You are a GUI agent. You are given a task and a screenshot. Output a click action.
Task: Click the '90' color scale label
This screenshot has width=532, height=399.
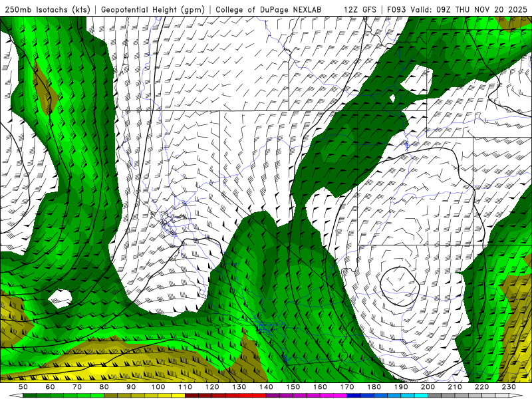pos(131,387)
